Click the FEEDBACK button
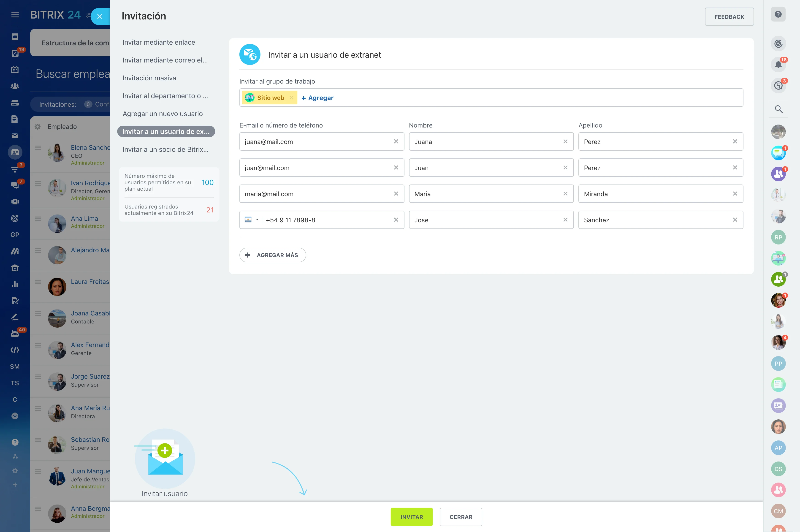 (x=729, y=17)
